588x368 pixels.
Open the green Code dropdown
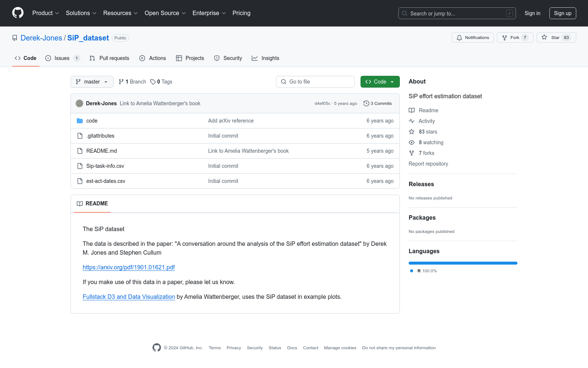[x=380, y=82]
